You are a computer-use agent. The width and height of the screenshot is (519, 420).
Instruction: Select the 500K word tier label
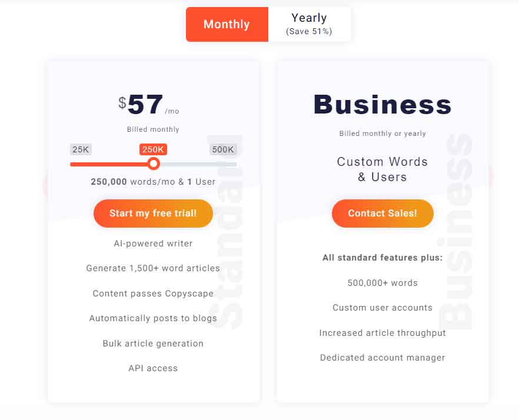pos(222,149)
